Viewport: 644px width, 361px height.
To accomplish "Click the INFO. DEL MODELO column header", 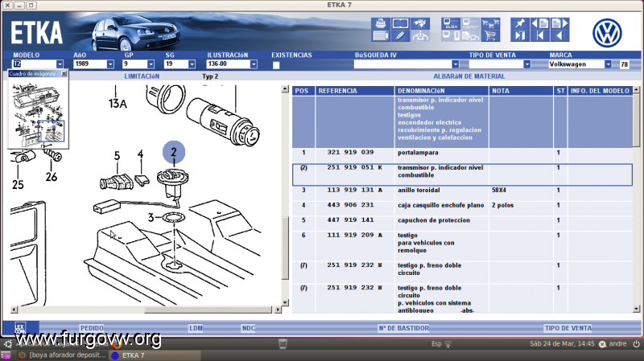I will (x=600, y=91).
